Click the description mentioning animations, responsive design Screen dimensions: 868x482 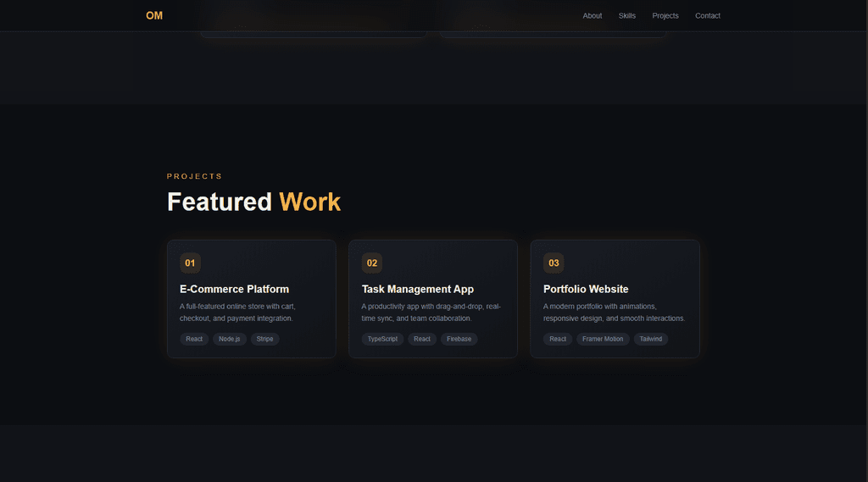click(614, 312)
